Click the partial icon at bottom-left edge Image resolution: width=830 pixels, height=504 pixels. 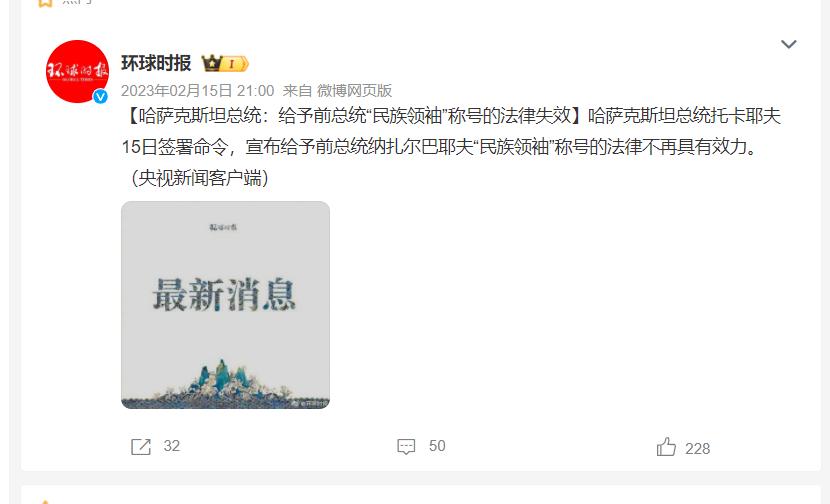[46, 501]
